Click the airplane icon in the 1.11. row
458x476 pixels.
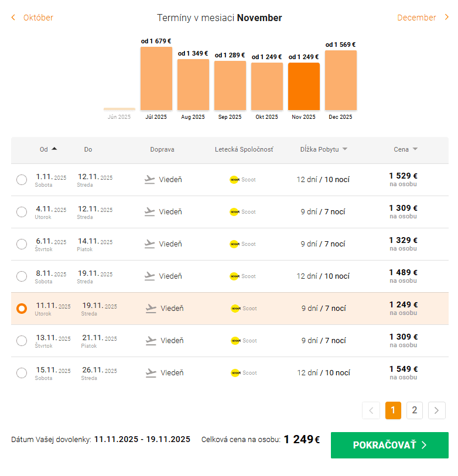(x=149, y=180)
